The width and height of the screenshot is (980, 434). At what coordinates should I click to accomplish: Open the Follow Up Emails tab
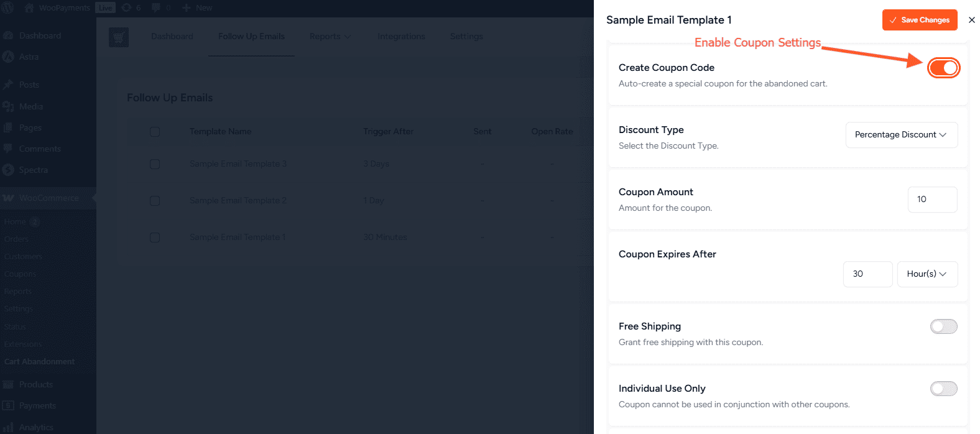[x=251, y=37]
